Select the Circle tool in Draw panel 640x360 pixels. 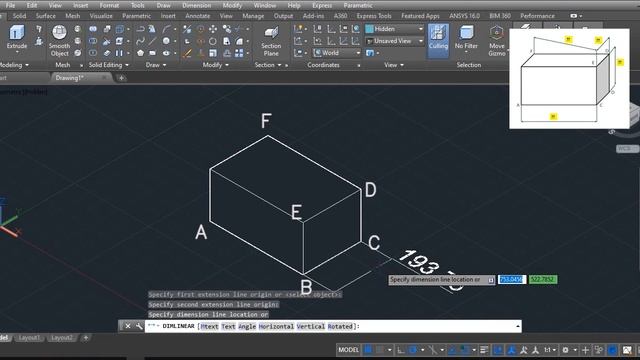[x=166, y=41]
